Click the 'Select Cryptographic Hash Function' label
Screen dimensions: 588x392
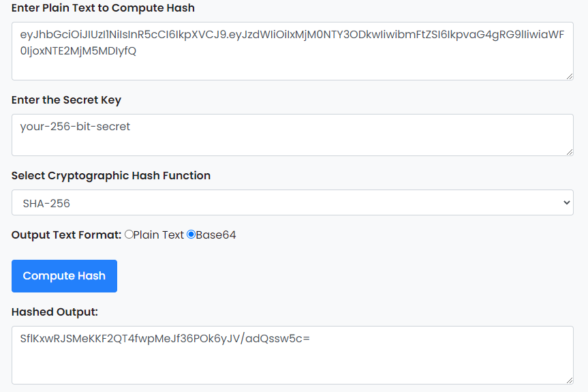pyautogui.click(x=111, y=176)
